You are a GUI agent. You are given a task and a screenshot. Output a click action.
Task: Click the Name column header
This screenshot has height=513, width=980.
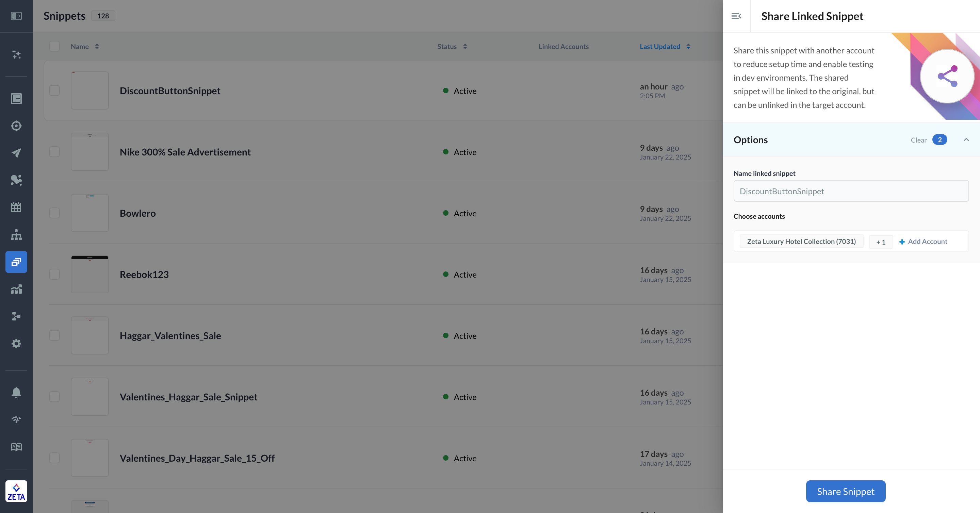[80, 46]
